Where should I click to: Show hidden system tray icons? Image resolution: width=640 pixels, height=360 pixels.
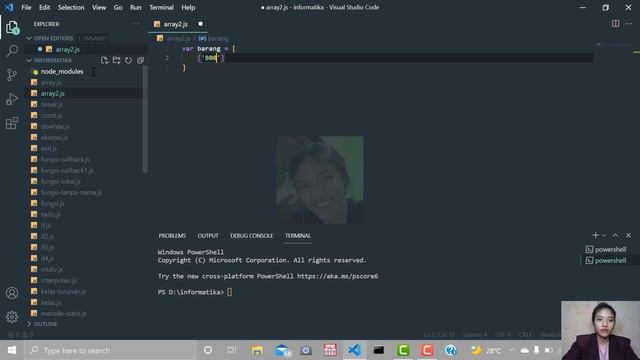[513, 350]
